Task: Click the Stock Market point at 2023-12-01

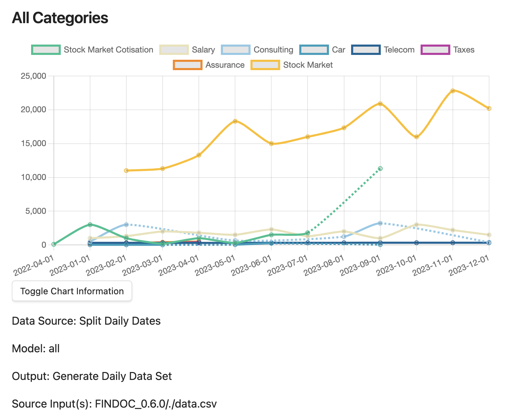Action: tap(489, 108)
